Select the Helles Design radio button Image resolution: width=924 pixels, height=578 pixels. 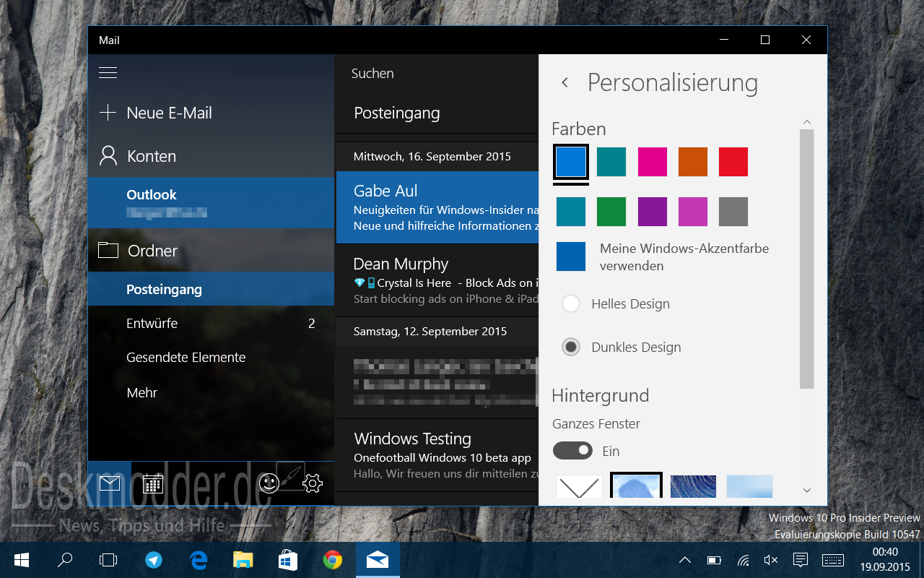571,303
